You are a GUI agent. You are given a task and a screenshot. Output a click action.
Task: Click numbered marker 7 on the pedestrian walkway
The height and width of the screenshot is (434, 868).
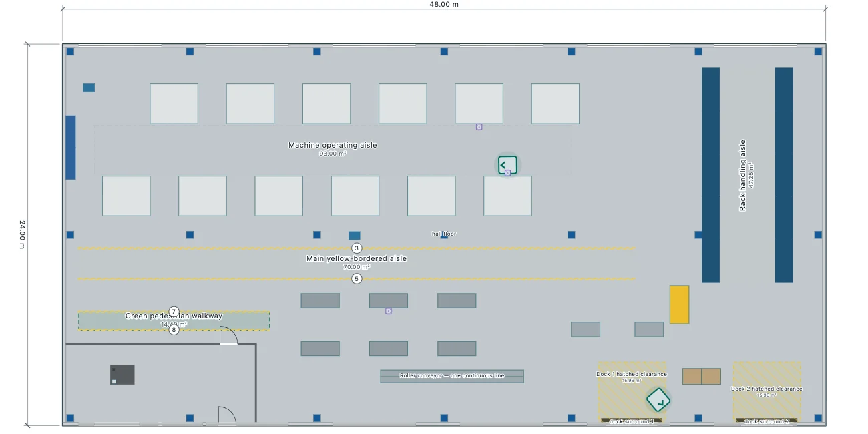pos(174,312)
